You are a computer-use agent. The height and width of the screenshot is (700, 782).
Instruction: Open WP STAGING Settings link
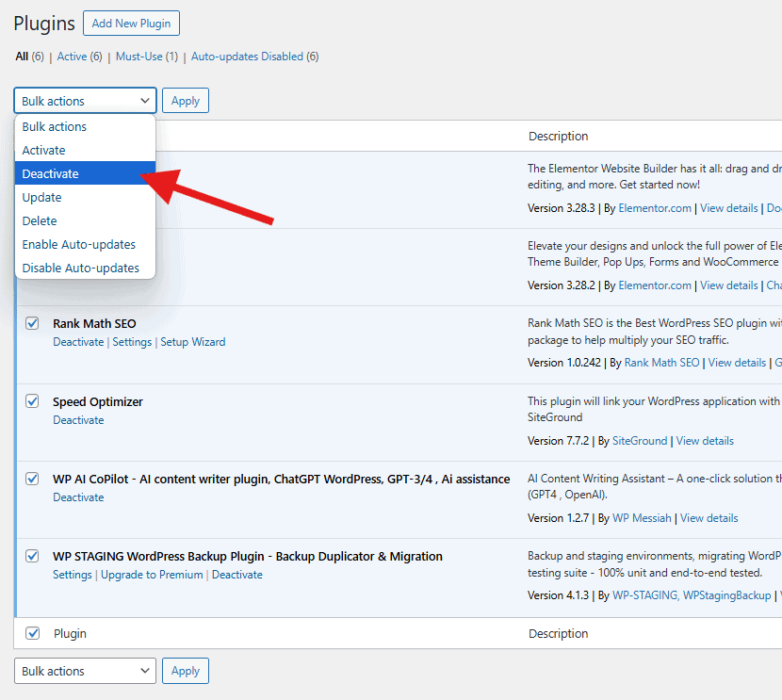[73, 575]
